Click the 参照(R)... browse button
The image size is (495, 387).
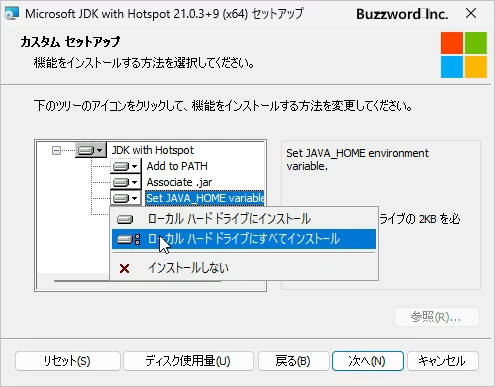[437, 317]
